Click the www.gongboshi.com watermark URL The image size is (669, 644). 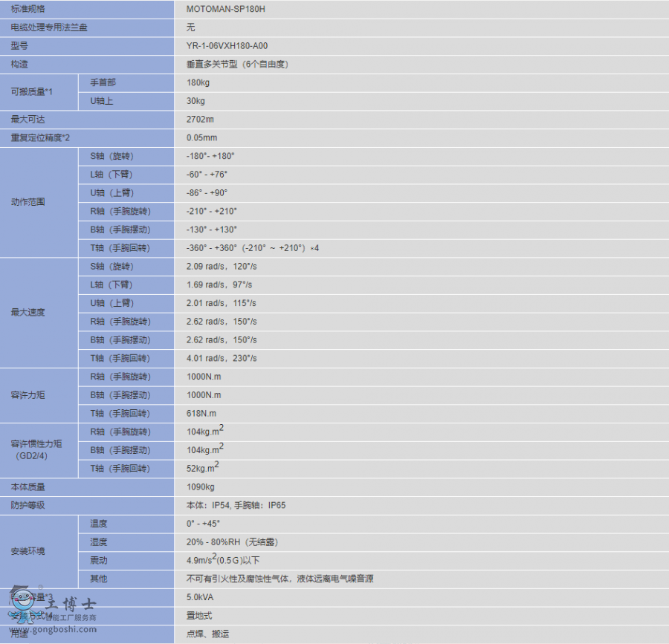click(55, 629)
